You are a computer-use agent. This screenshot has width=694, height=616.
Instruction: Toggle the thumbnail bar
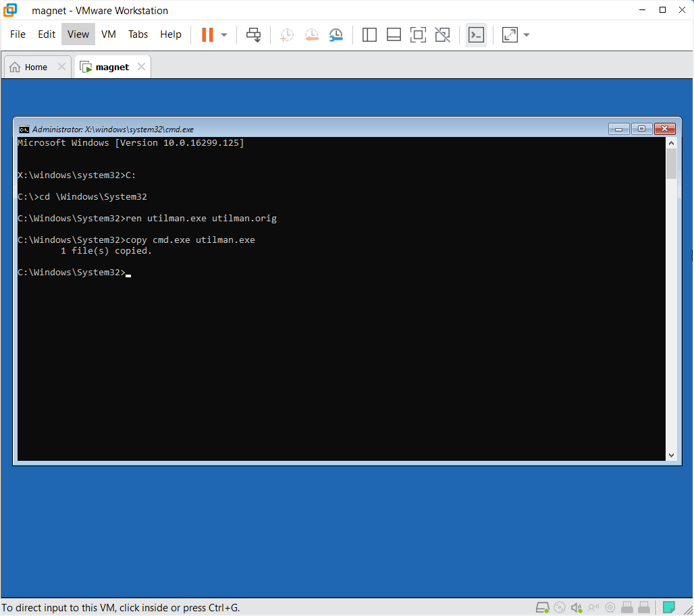(394, 34)
